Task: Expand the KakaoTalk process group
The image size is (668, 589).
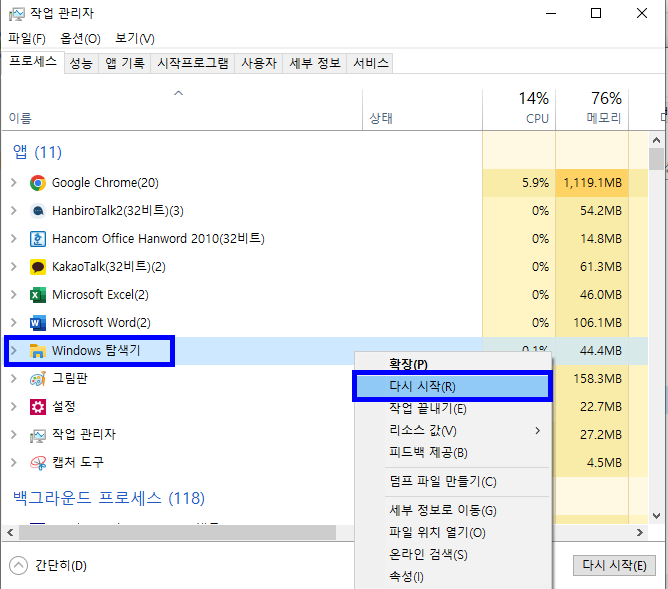Action: pos(13,267)
